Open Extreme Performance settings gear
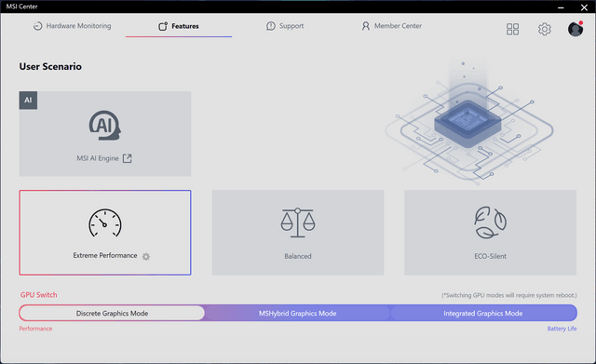The height and width of the screenshot is (364, 596). [146, 256]
